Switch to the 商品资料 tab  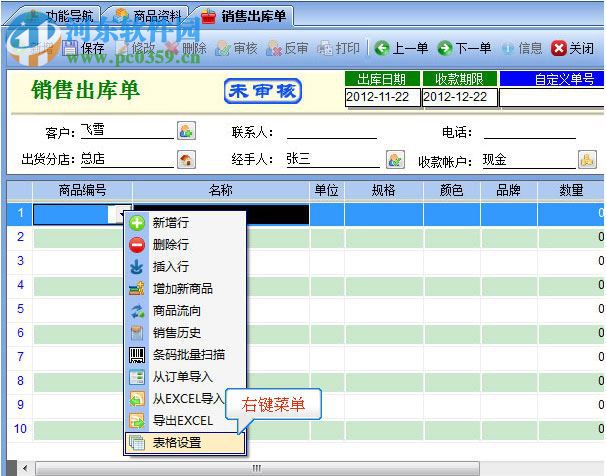pos(149,16)
